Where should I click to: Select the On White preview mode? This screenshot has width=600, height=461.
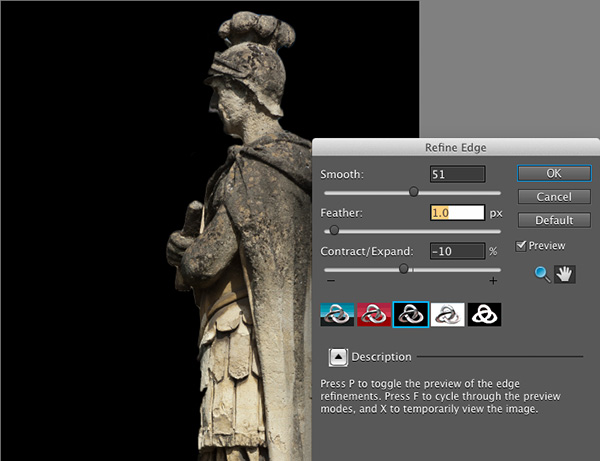click(x=447, y=314)
